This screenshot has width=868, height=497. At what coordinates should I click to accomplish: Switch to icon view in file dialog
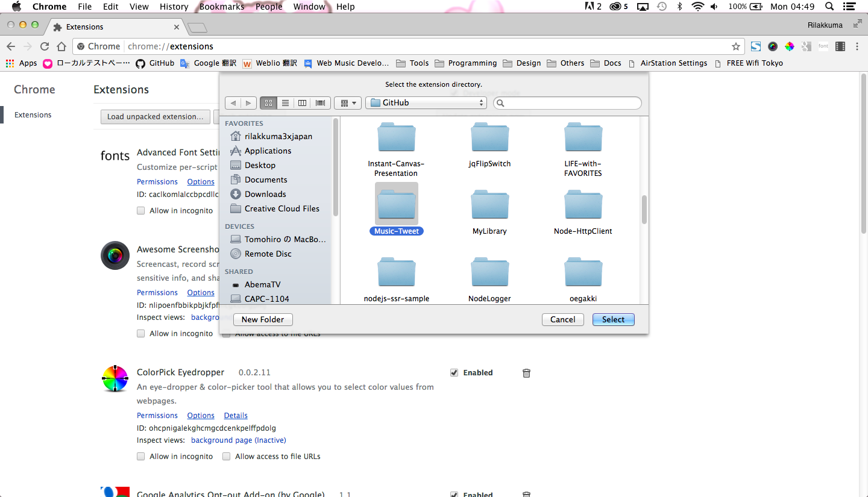point(268,103)
